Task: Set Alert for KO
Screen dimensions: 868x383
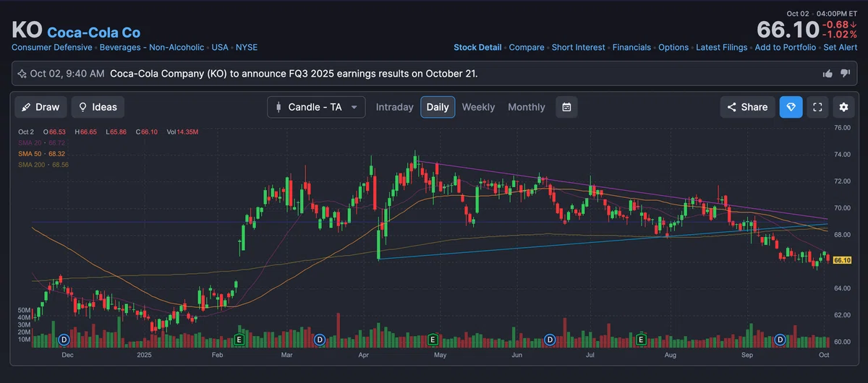Action: 841,47
